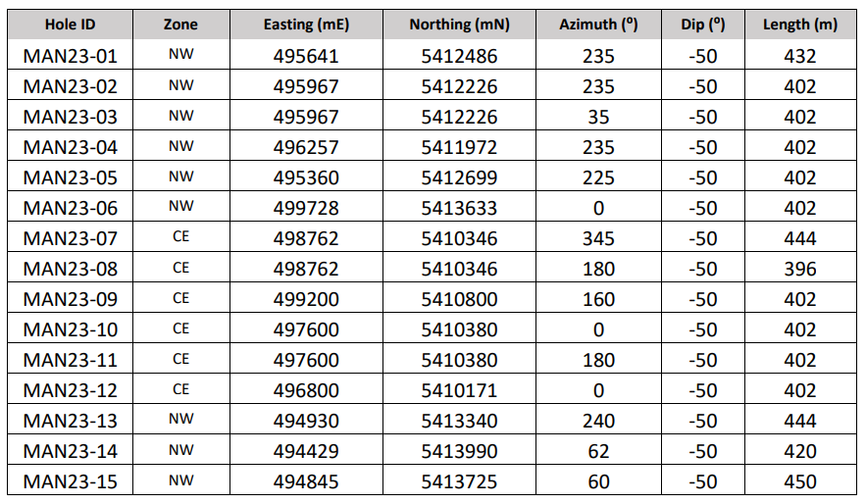
Task: Click northing value 5410800
Action: 459,299
